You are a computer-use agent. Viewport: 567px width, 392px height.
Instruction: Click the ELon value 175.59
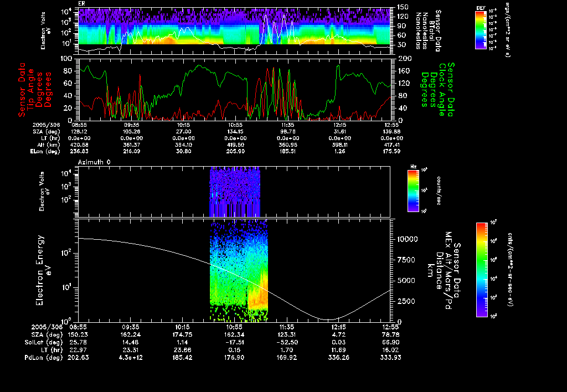[391, 151]
